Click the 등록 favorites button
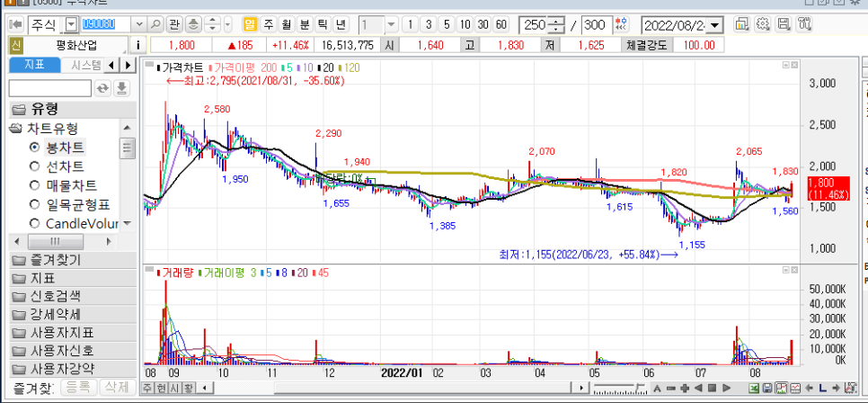This screenshot has width=868, height=403. coord(78,388)
